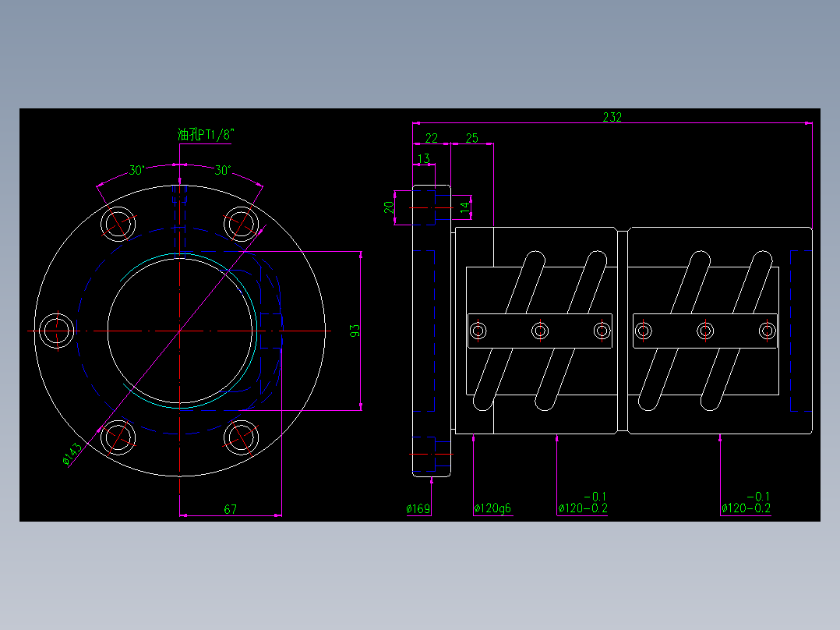Image resolution: width=840 pixels, height=630 pixels.
Task: Click the ø120g6 diameter label
Action: coord(492,508)
